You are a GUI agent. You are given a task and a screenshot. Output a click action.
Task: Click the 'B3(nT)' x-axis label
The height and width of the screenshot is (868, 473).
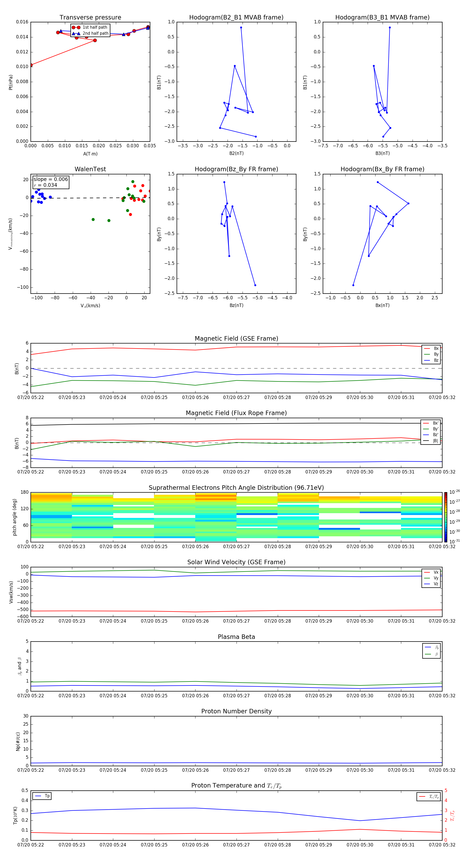[x=382, y=154]
